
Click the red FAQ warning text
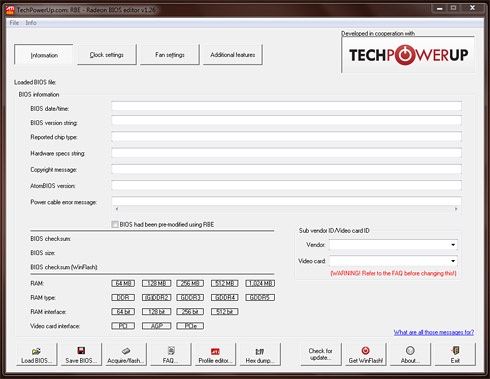click(x=393, y=273)
